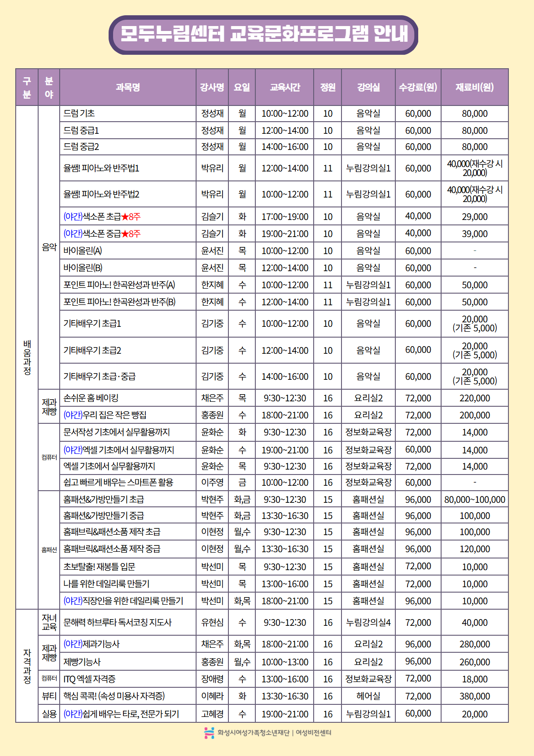The height and width of the screenshot is (756, 534).
Task: Click the red star next to 색소폰 초급
Action: point(125,217)
